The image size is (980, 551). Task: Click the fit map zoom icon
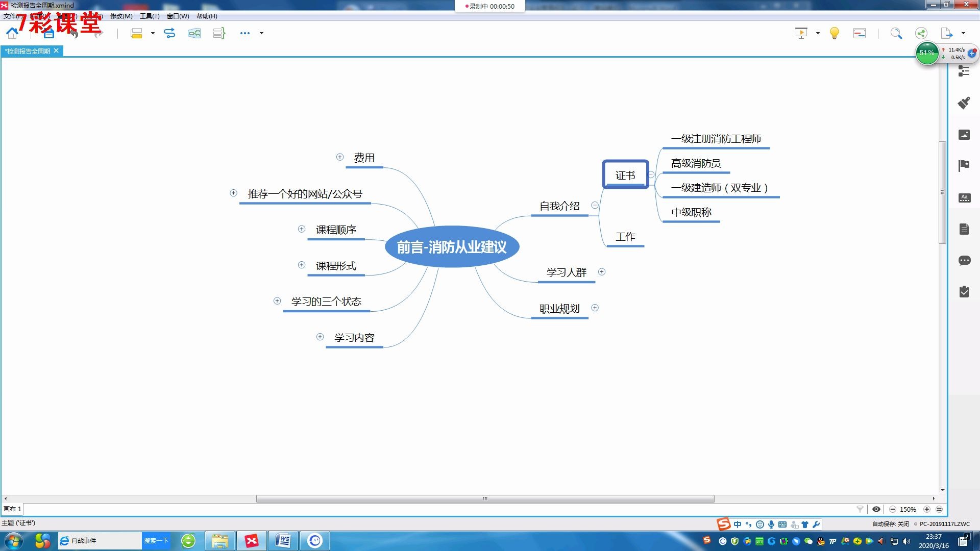tap(939, 509)
